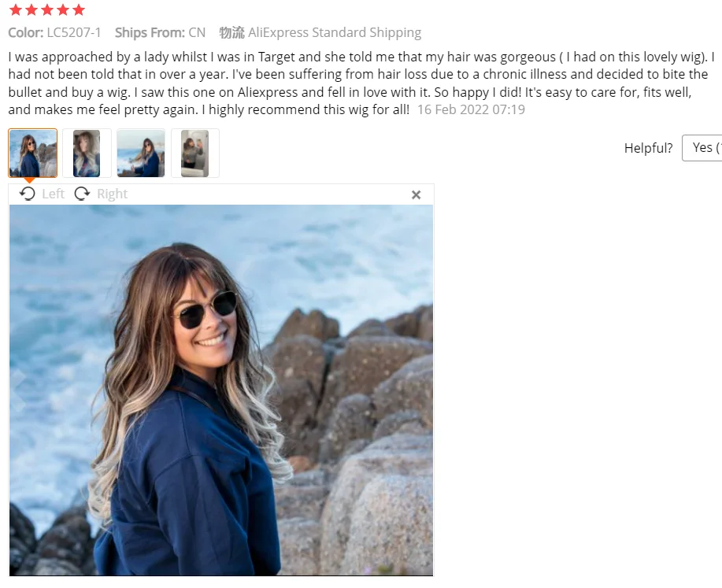Click the third red rating star

[x=47, y=9]
